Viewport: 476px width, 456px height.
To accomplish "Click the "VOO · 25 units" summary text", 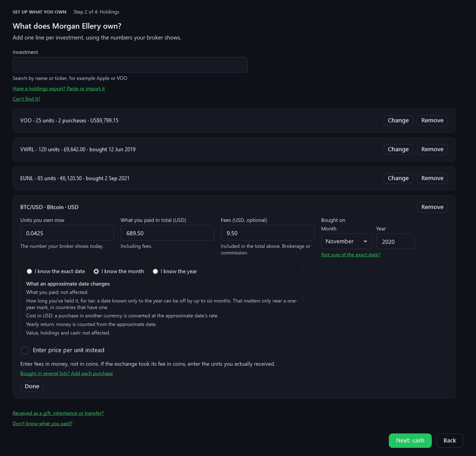I will pos(69,121).
